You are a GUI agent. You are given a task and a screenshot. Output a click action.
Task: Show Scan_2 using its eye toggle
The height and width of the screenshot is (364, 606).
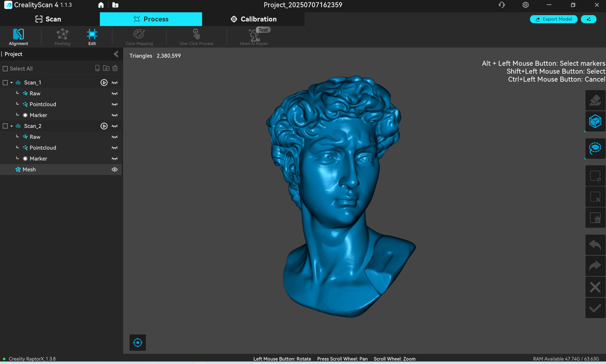click(115, 126)
